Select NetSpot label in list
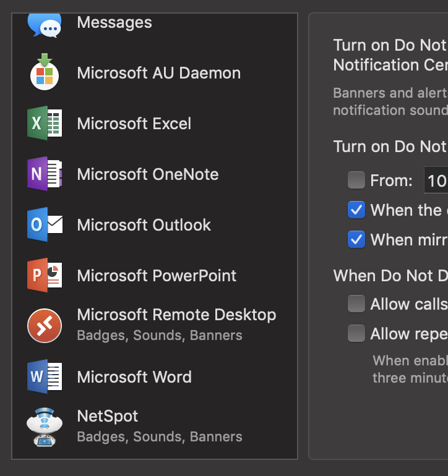 point(107,416)
